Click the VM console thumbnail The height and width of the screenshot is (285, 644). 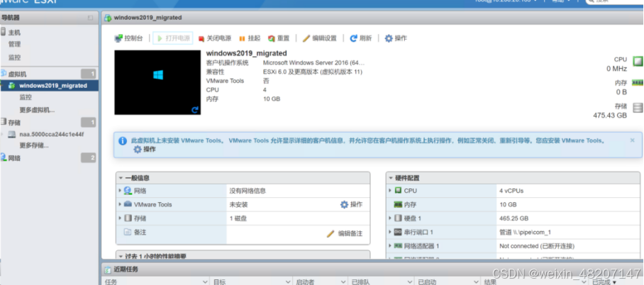(x=157, y=82)
